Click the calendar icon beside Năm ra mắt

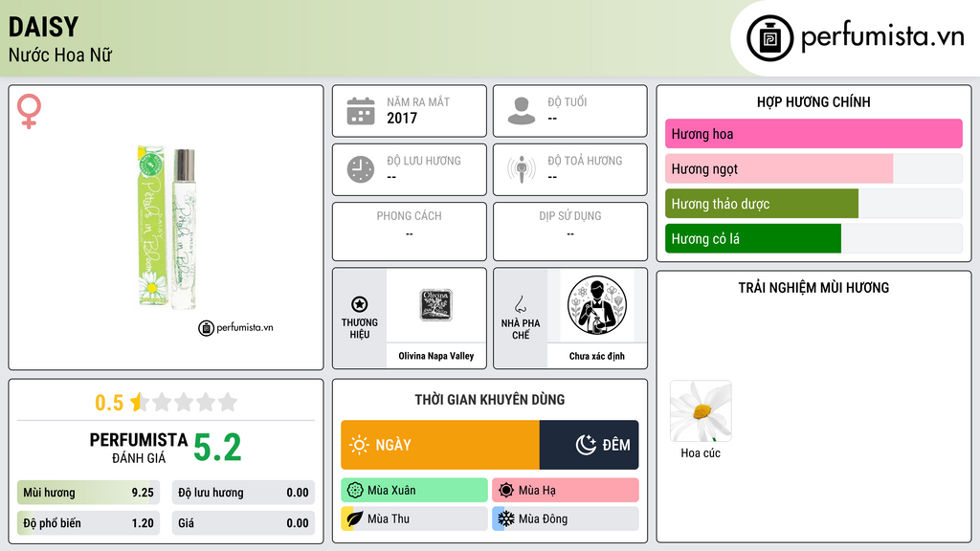pos(361,111)
